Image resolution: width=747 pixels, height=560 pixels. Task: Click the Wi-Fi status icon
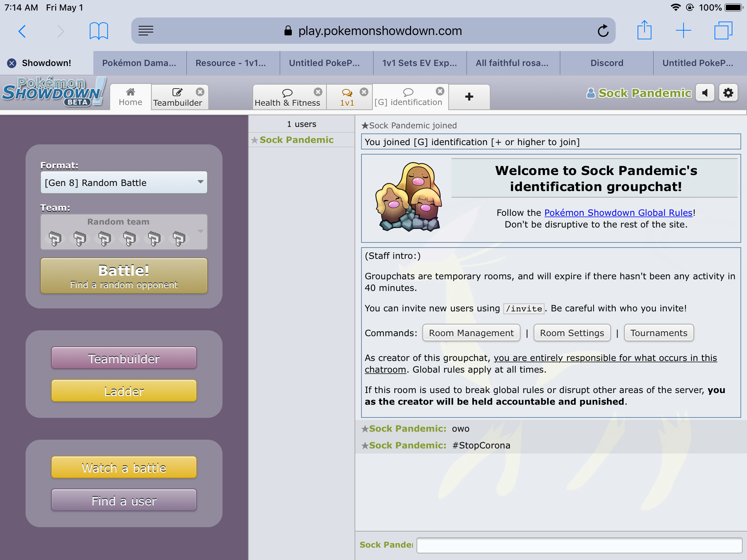676,7
